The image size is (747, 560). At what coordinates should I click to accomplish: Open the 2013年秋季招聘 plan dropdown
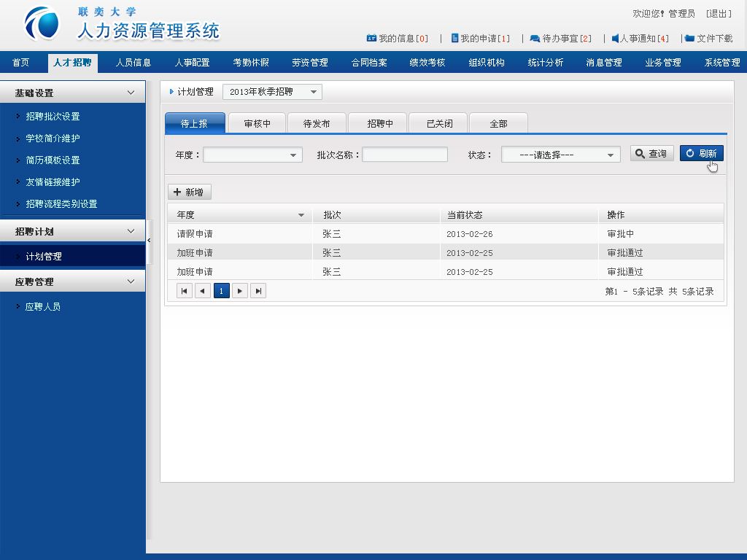(273, 92)
